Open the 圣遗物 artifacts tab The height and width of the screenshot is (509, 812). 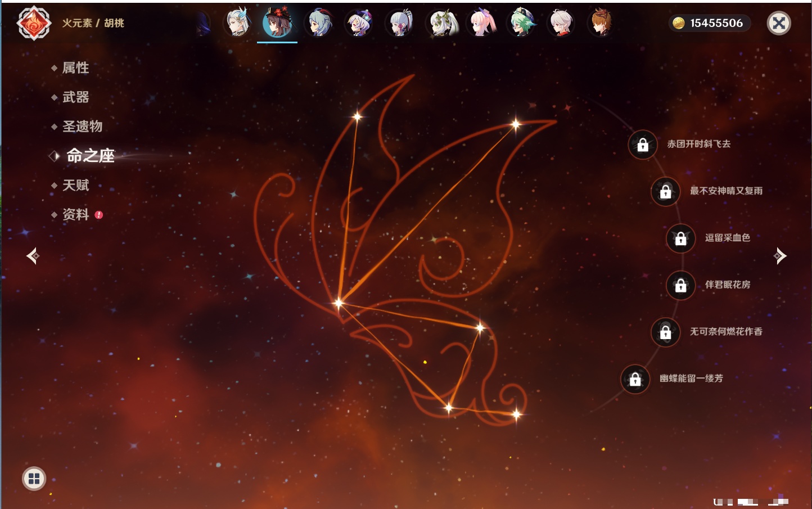82,127
